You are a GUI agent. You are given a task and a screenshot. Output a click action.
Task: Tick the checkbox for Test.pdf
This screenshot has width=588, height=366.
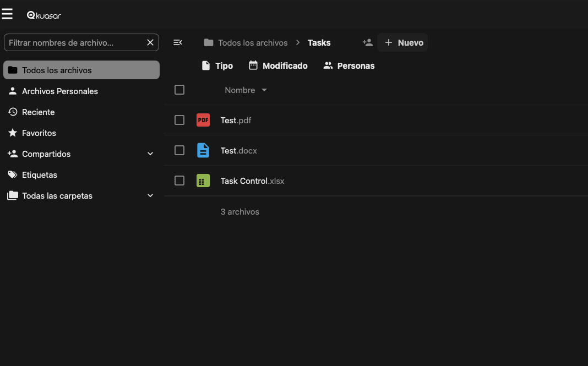(x=179, y=120)
